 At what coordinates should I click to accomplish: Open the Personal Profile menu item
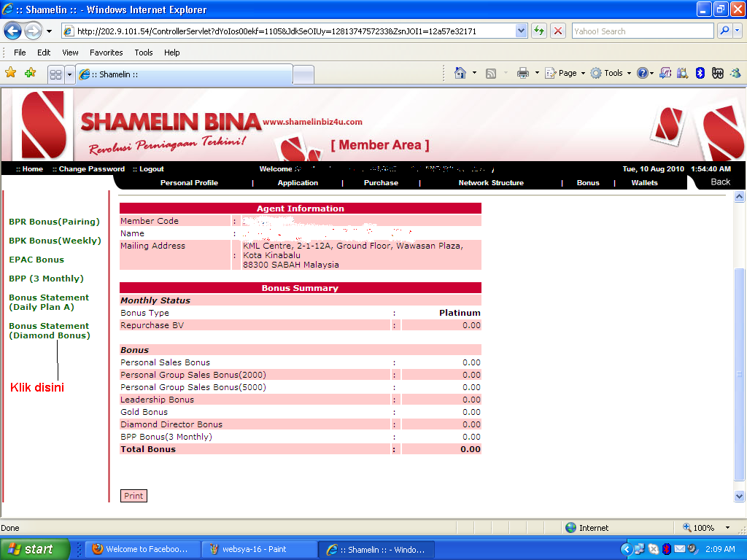pos(189,183)
